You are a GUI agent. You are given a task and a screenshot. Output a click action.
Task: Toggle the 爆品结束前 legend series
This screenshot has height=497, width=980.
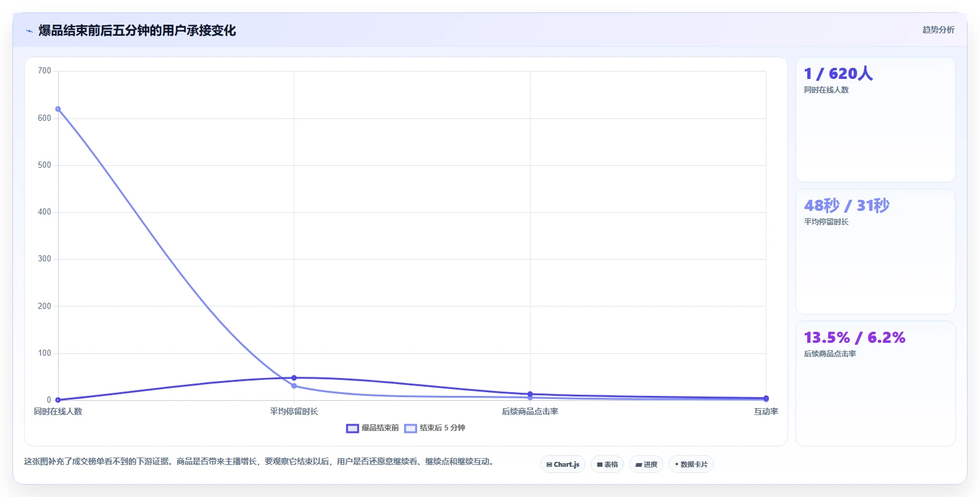(x=373, y=428)
